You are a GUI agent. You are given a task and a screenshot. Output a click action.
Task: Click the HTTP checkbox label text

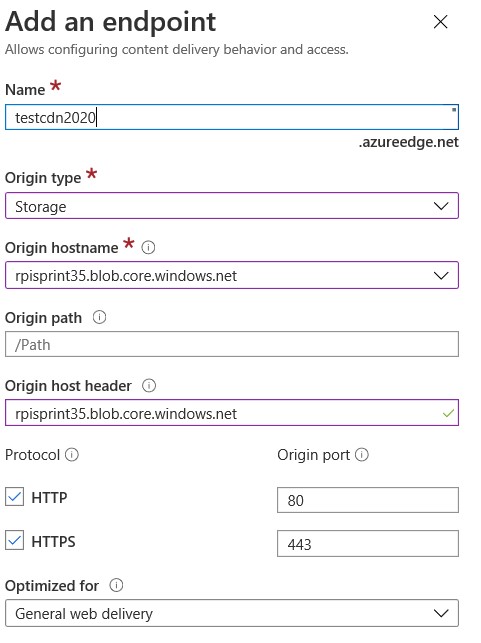pos(49,497)
